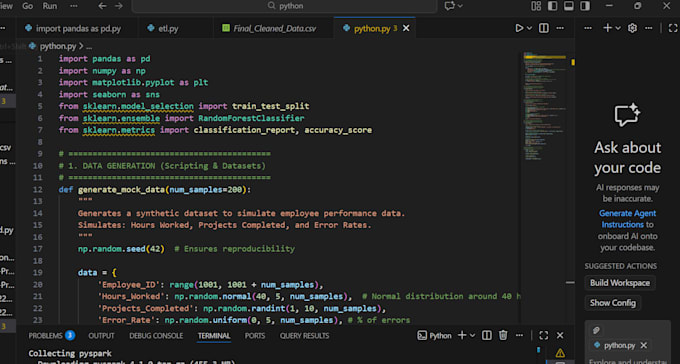Expand the new chat dropdown chevron
Image resolution: width=680 pixels, height=364 pixels.
tap(618, 28)
